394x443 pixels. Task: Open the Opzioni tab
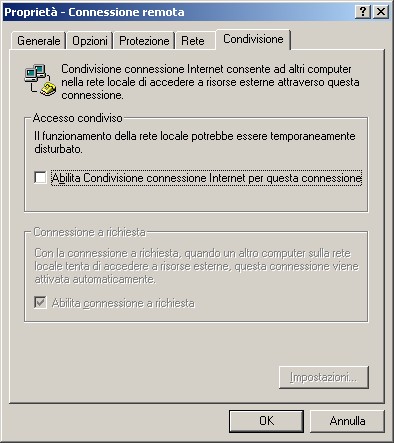coord(90,41)
